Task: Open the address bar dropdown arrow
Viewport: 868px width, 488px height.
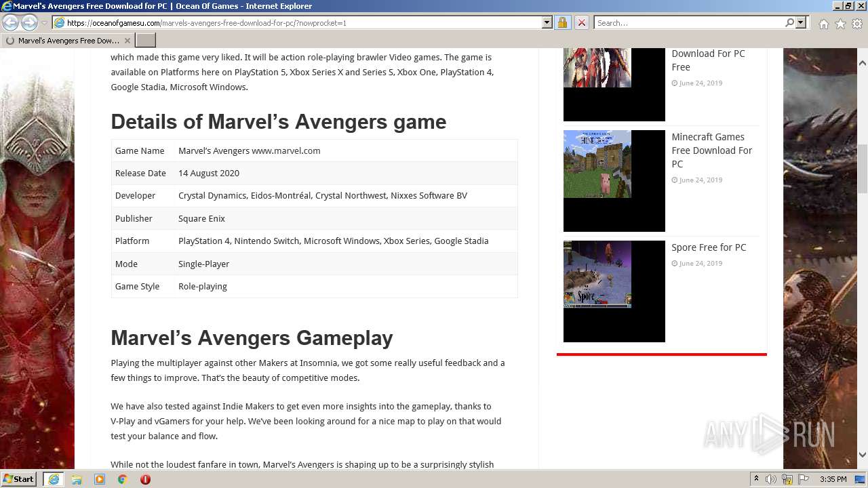Action: [x=547, y=22]
